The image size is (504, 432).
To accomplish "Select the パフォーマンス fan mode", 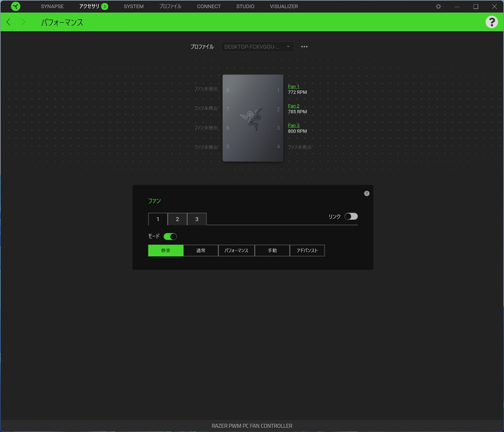I will 236,250.
